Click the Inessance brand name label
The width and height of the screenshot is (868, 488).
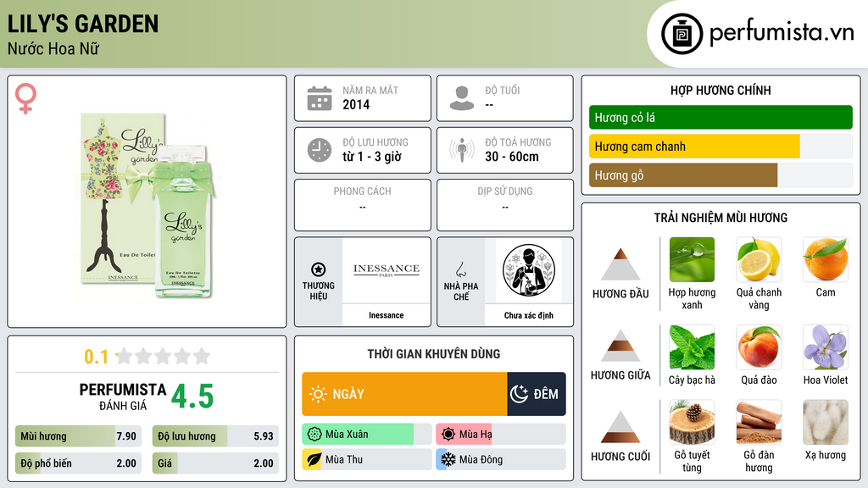click(387, 315)
